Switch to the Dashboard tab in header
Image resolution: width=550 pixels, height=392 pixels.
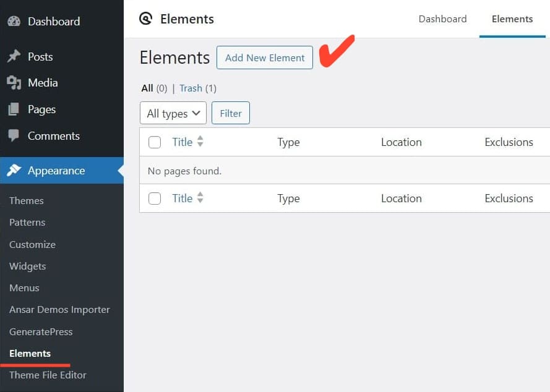443,19
